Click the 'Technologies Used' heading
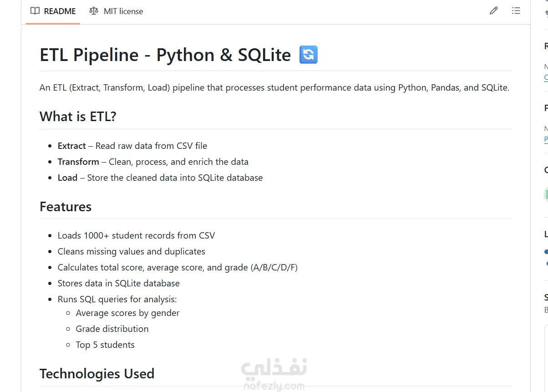Viewport: 548px width, 392px height. (97, 374)
